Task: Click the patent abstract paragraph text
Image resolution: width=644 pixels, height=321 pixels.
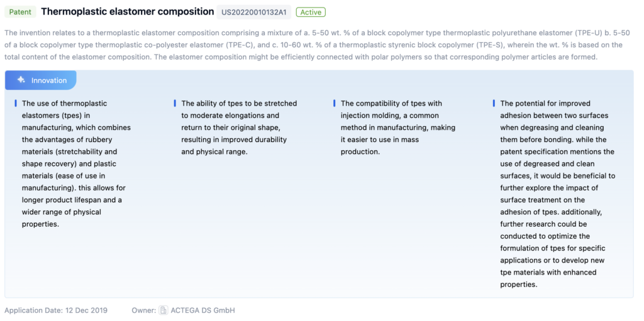Action: (314, 45)
